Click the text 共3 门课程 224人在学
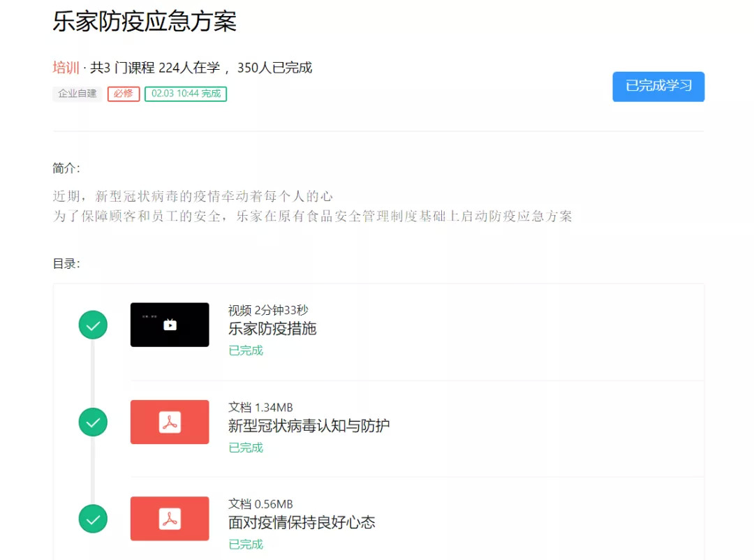Image resolution: width=754 pixels, height=560 pixels. [x=155, y=68]
